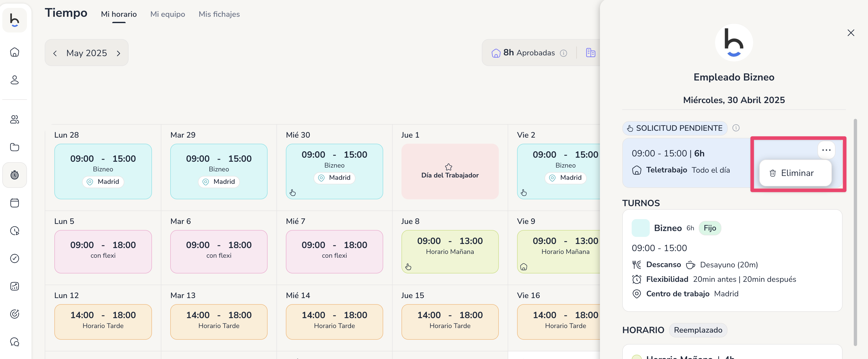Open the calendar icon in sidebar

pyautogui.click(x=14, y=203)
